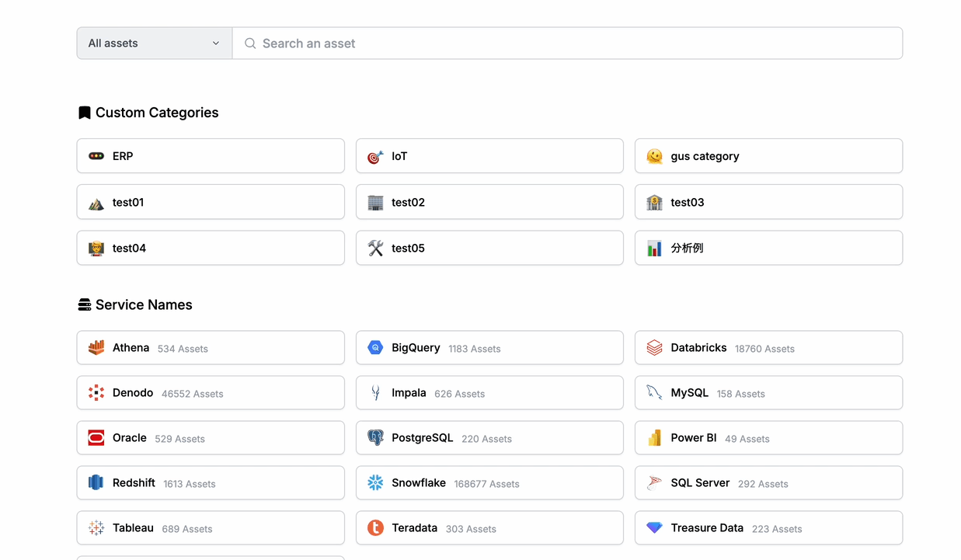Viewport: 961px width, 560px height.
Task: Click the magnifier icon in search bar
Action: pos(250,43)
